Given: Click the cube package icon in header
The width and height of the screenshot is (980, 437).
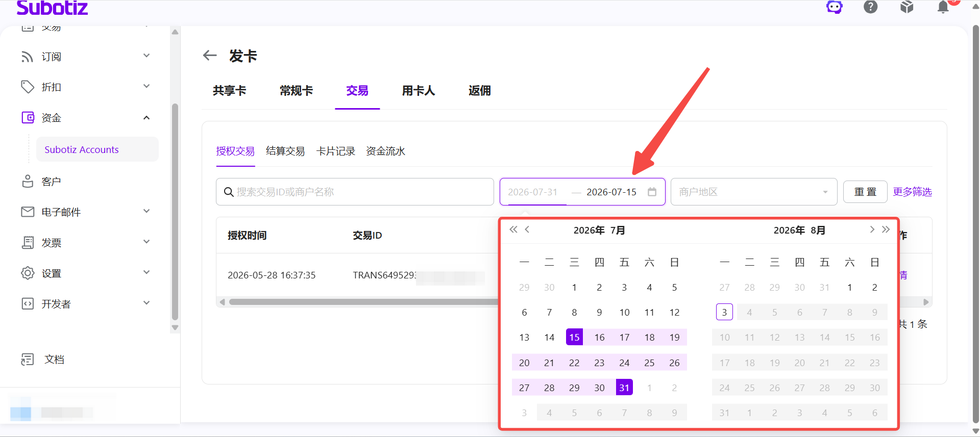Looking at the screenshot, I should point(907,7).
